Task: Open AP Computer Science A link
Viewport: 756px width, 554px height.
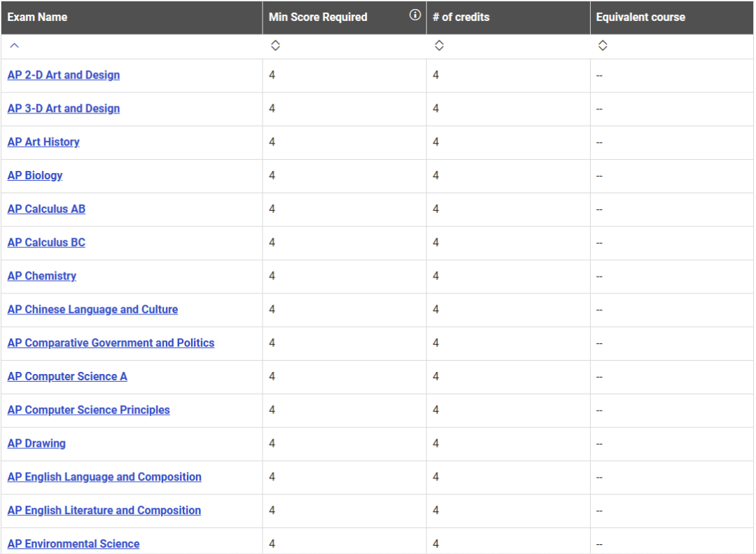Action: coord(67,377)
